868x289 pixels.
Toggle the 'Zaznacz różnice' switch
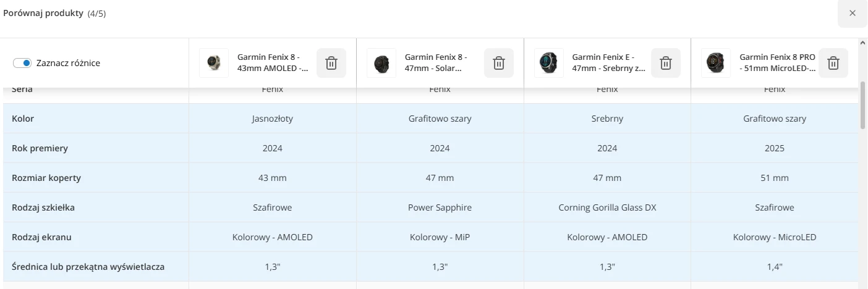pyautogui.click(x=22, y=63)
